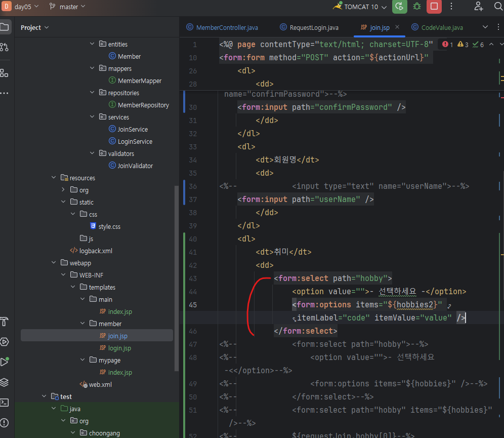The image size is (504, 438).
Task: Collapse the services package
Action: click(x=92, y=116)
